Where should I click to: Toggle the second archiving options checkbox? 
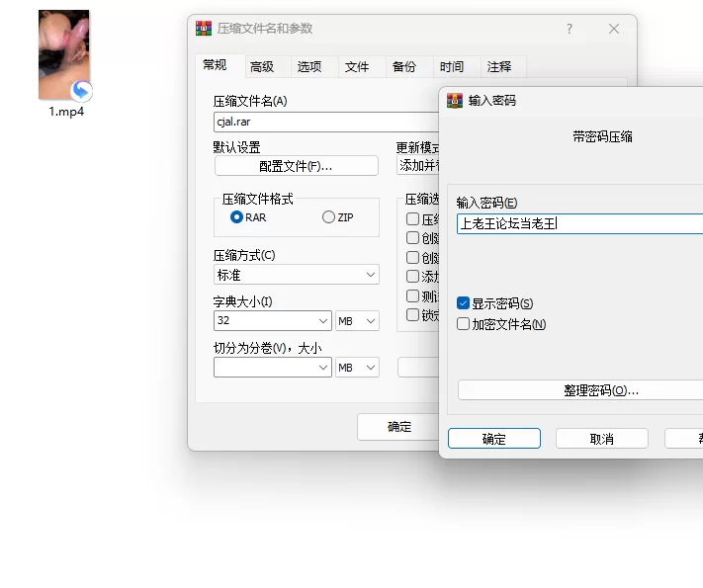[x=412, y=238]
